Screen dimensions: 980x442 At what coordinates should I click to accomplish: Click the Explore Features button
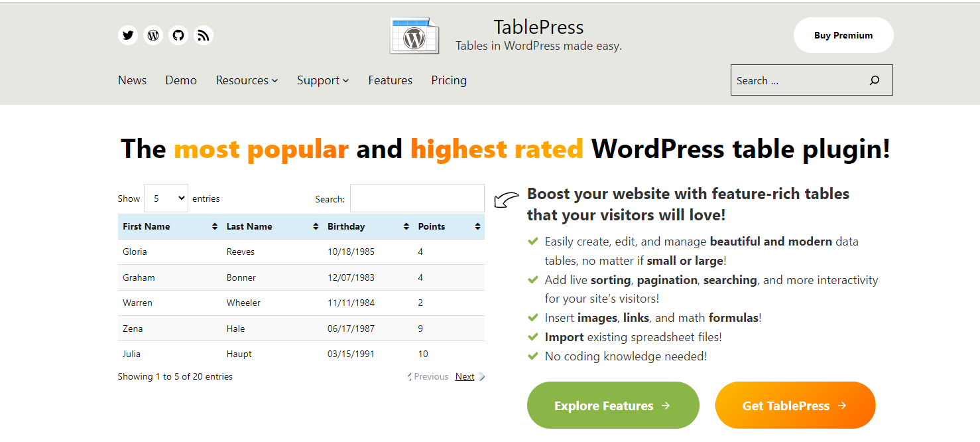click(613, 405)
